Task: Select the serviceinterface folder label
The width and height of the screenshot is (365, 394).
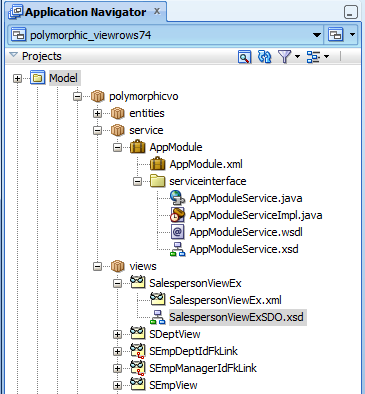Action: (x=208, y=181)
